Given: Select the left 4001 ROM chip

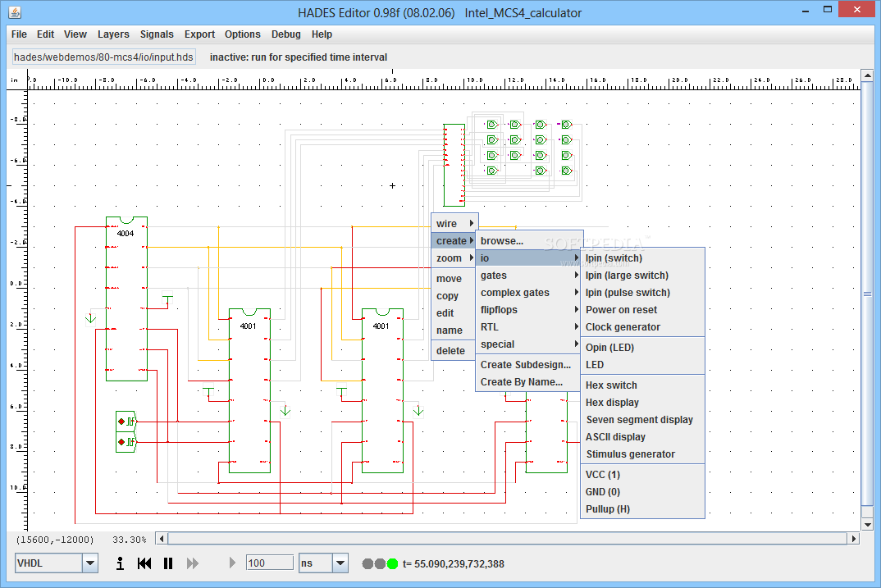Looking at the screenshot, I should tap(249, 390).
